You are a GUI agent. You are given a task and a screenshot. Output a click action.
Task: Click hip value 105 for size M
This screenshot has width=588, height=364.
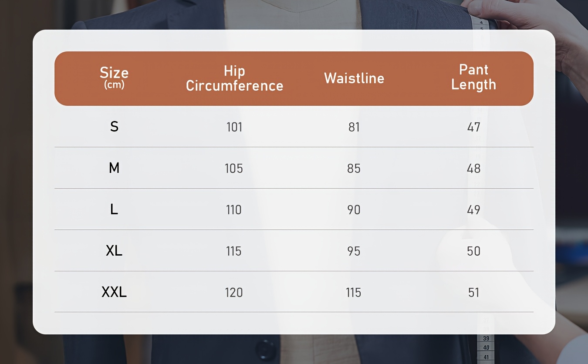(x=234, y=169)
